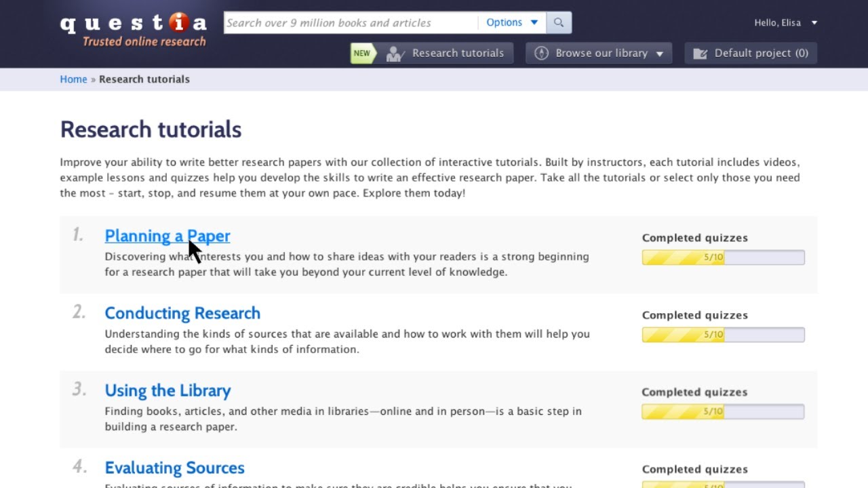Click the Using the Library description text
Image resolution: width=868 pixels, height=488 pixels.
click(x=343, y=419)
